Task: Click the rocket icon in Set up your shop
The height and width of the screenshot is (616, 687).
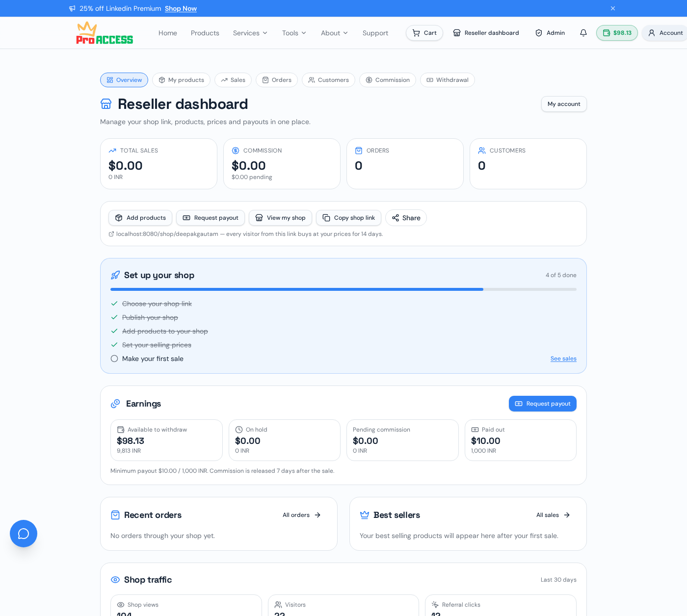Action: pos(115,275)
